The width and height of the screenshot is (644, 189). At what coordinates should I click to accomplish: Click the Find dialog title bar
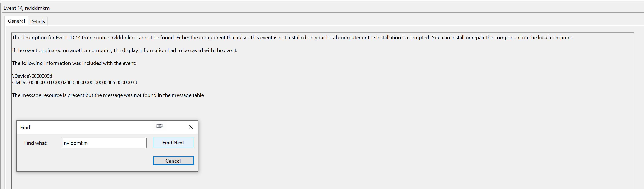coord(85,127)
